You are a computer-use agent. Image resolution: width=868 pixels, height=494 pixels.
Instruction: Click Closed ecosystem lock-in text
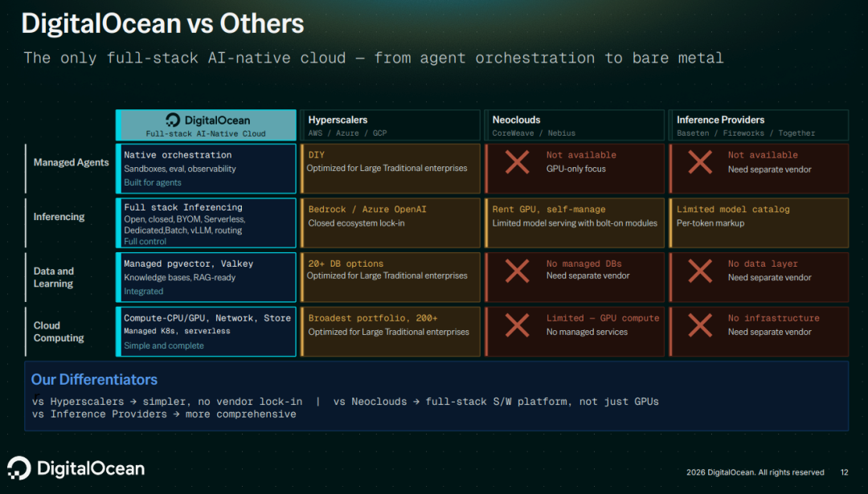[x=356, y=223]
